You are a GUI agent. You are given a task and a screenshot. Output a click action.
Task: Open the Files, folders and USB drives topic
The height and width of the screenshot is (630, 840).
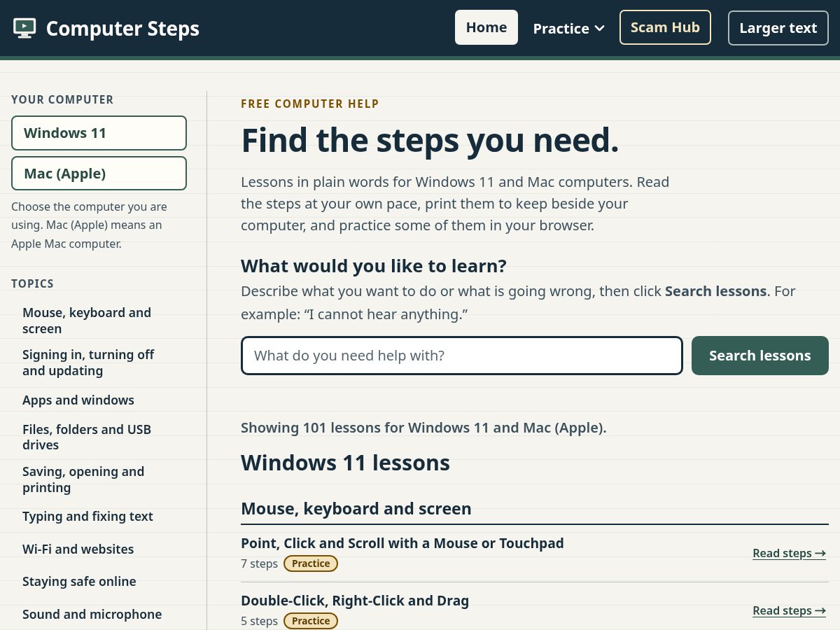tap(87, 437)
